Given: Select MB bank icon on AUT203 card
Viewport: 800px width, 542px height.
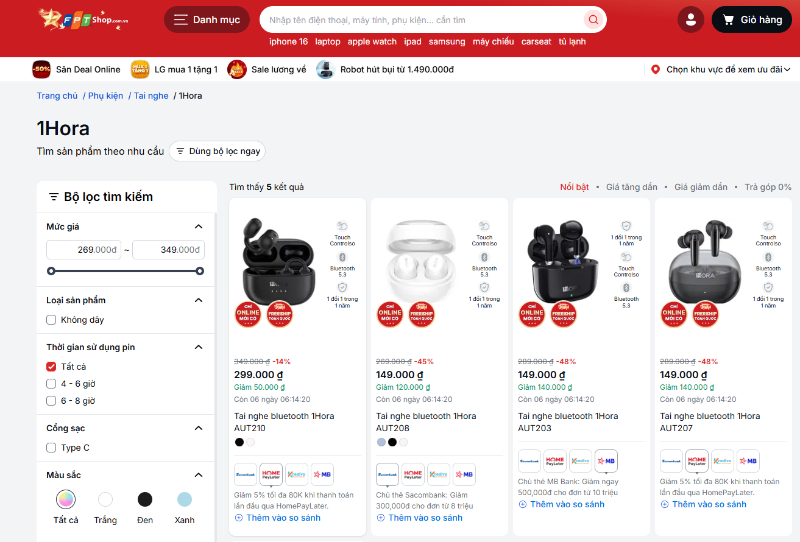Looking at the screenshot, I should coord(606,461).
